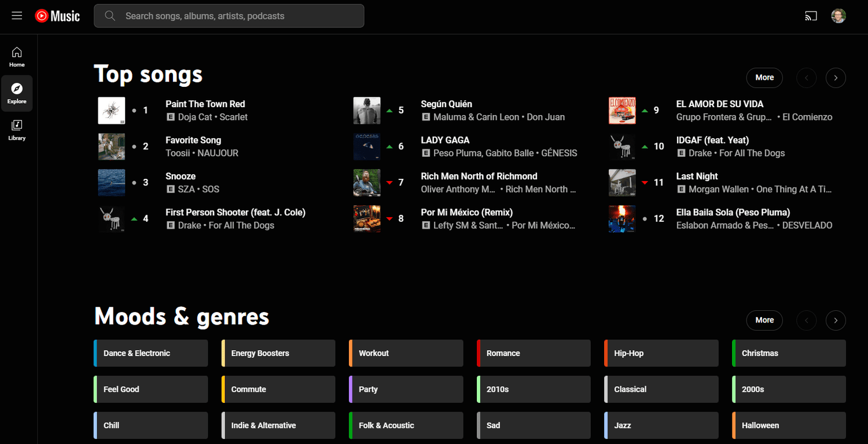Screen dimensions: 868x444
Task: Open Folk & Acoustic genre
Action: 406,425
